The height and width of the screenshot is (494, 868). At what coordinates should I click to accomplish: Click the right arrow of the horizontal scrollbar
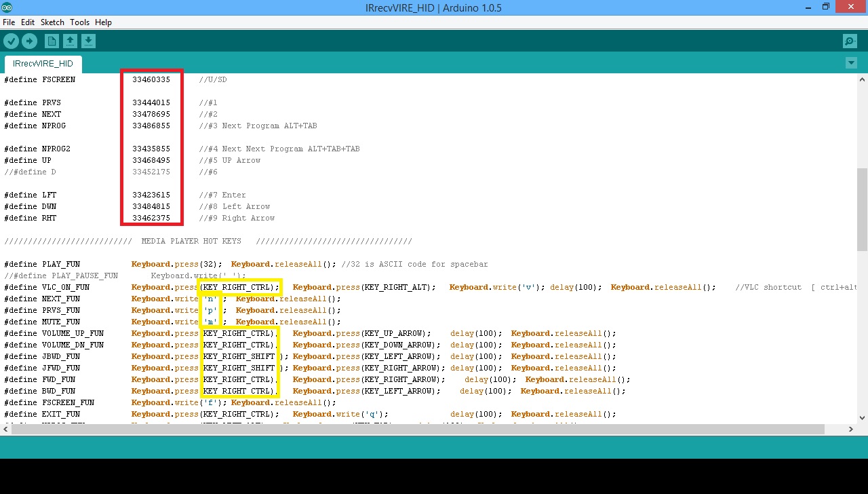(850, 429)
